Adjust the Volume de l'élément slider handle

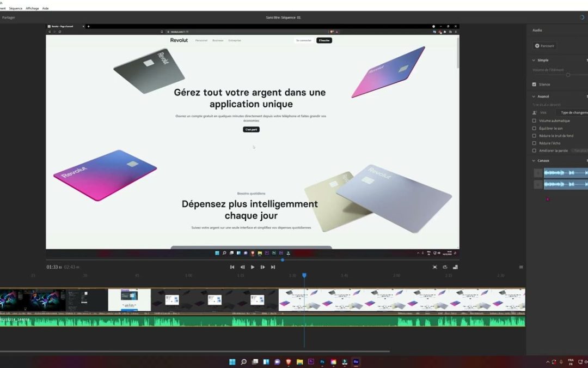point(568,75)
